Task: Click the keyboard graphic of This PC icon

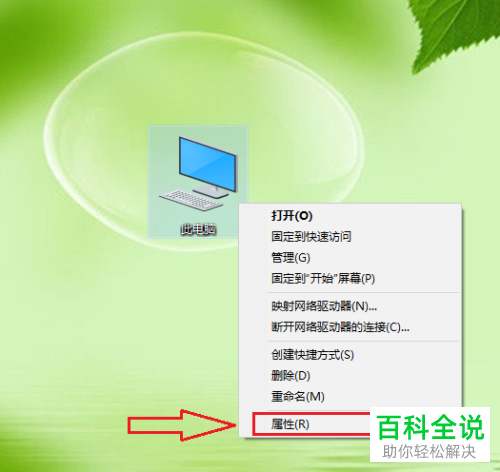Action: [191, 200]
